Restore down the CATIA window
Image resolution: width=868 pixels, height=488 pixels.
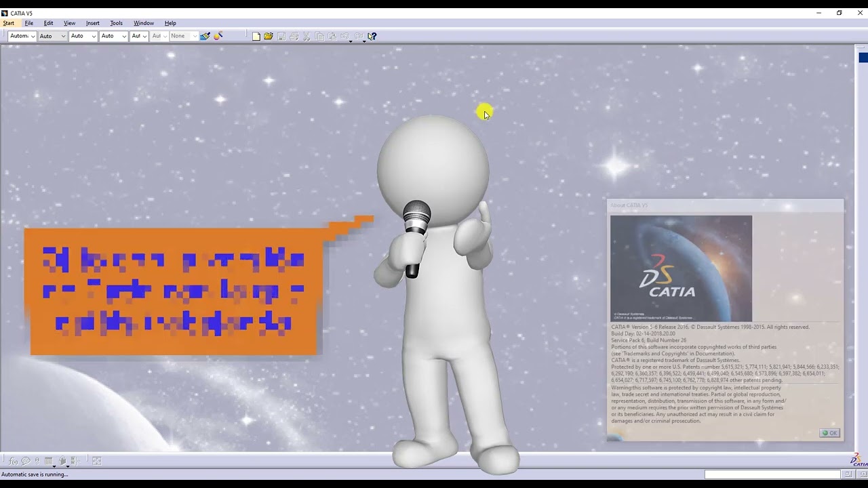pos(839,13)
